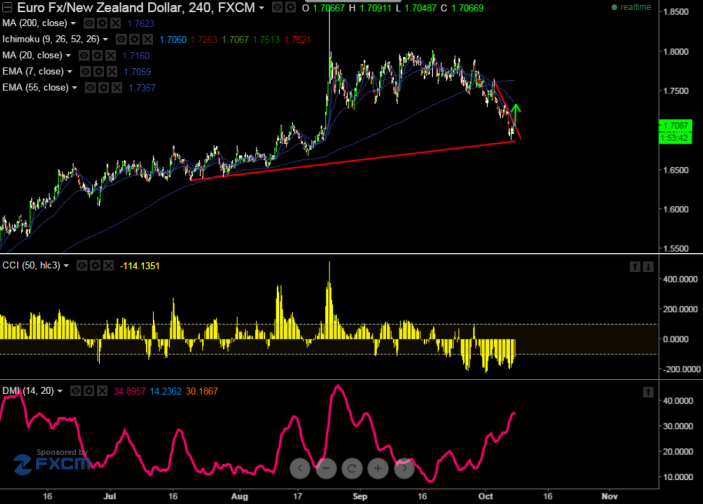The image size is (703, 504).
Task: Click the Aug label on time axis
Action: [x=240, y=496]
